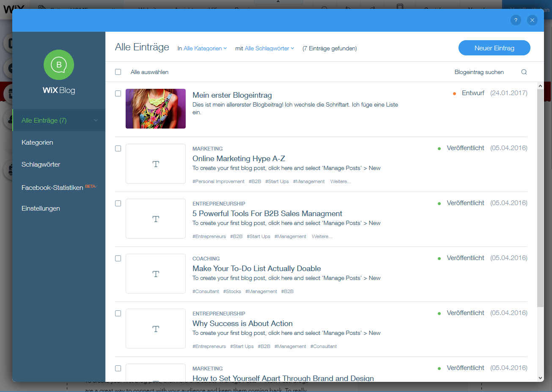Open the Alle Schlagwörter filter dropdown
552x392 pixels.
coord(269,48)
